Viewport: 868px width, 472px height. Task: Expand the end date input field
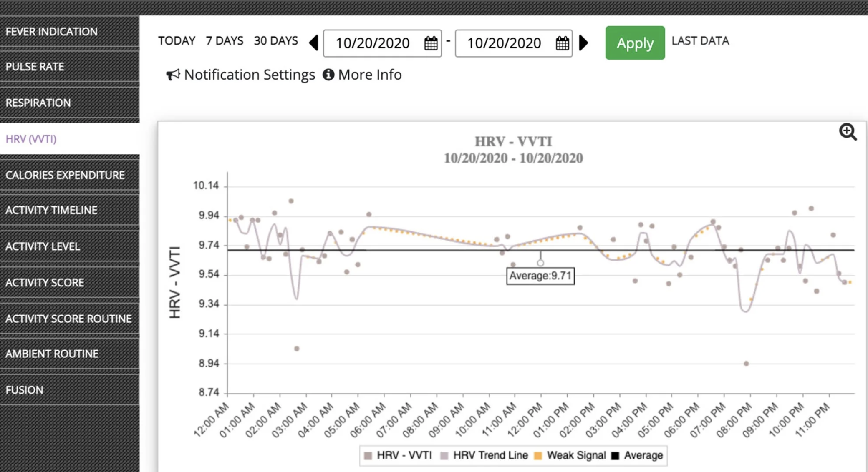(x=505, y=43)
